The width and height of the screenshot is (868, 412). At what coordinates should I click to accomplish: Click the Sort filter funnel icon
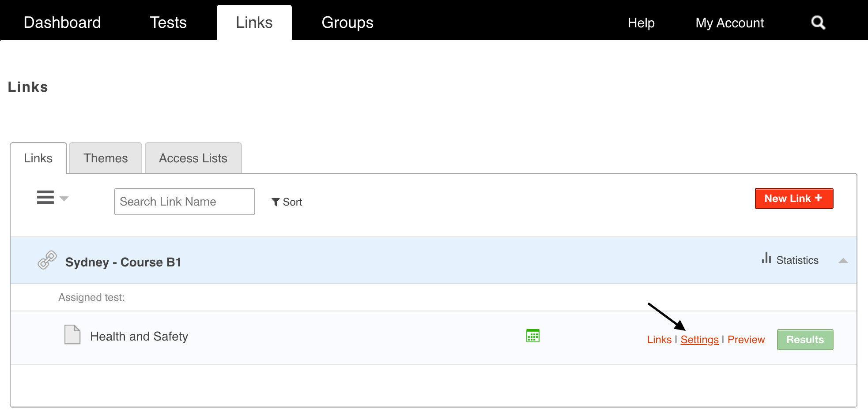pyautogui.click(x=275, y=202)
